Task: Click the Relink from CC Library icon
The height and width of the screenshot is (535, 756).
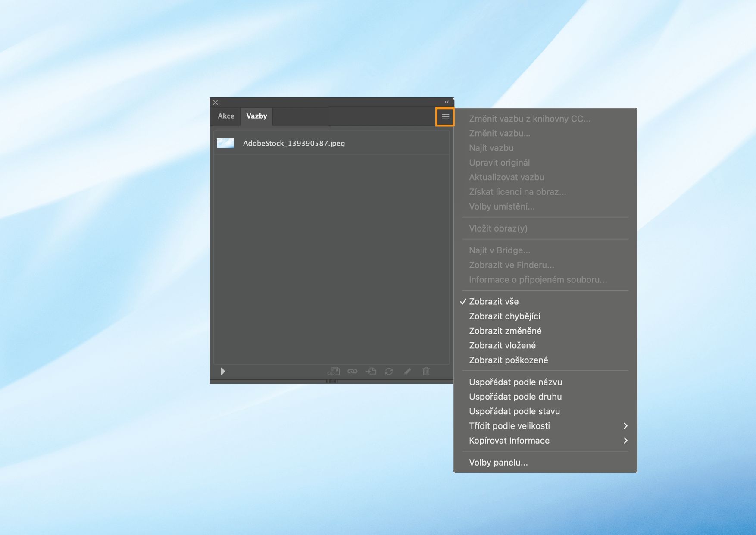Action: [333, 371]
